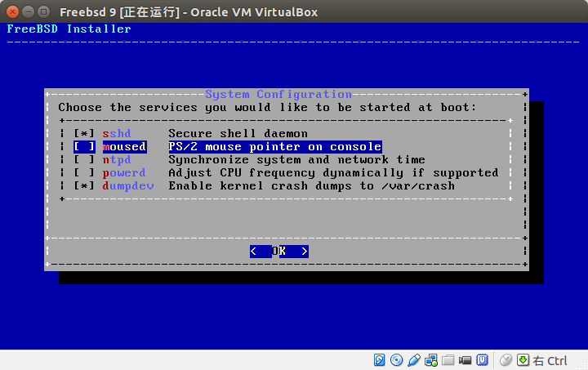Toggle the moused service checkbox

pyautogui.click(x=84, y=146)
